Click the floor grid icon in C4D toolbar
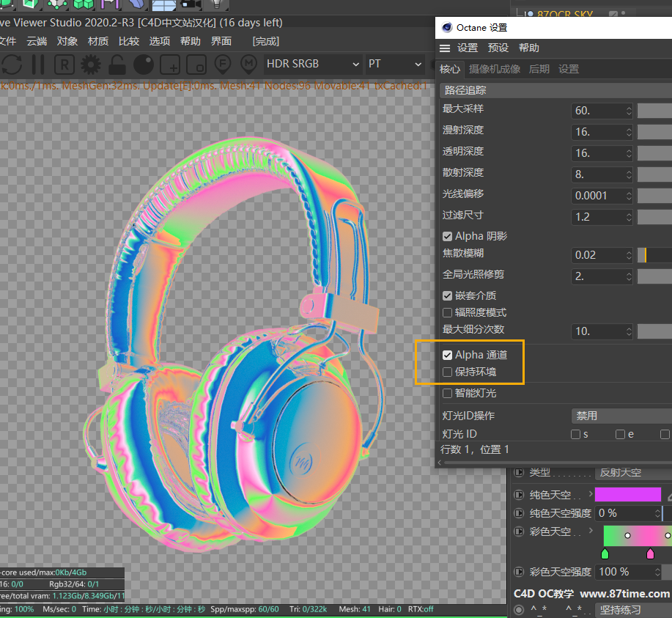The height and width of the screenshot is (618, 672). click(164, 4)
